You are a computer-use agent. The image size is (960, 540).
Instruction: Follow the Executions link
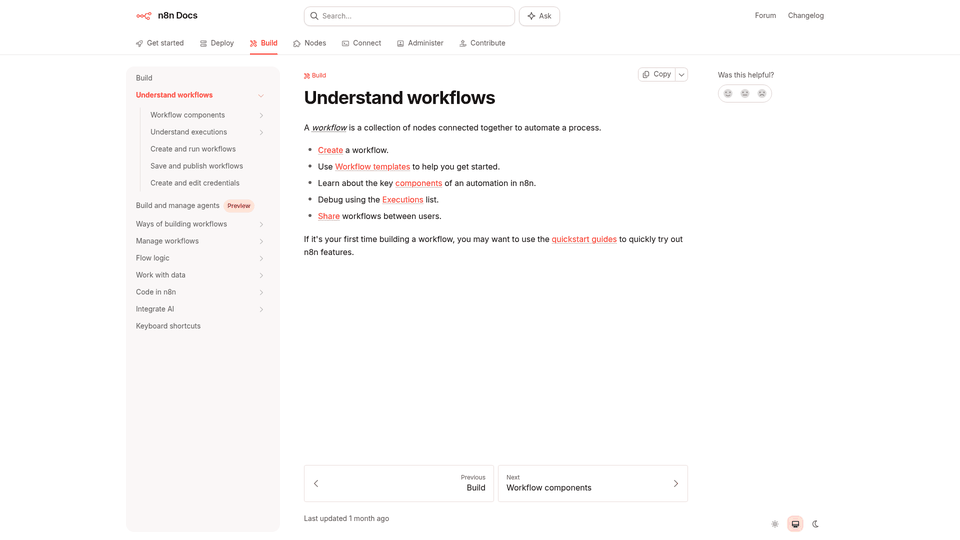(x=402, y=200)
